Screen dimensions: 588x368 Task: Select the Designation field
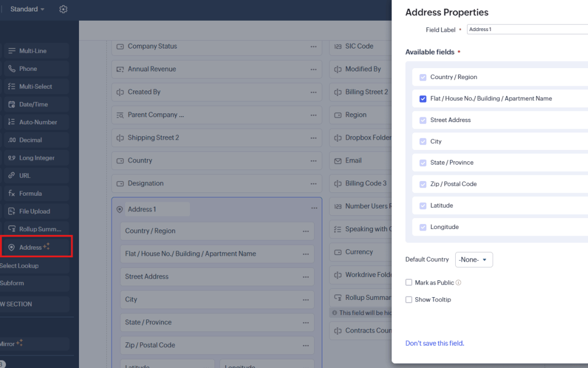tap(217, 184)
